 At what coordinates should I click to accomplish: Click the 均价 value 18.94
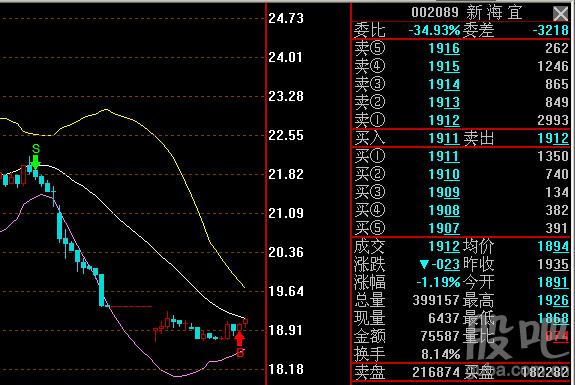point(553,246)
